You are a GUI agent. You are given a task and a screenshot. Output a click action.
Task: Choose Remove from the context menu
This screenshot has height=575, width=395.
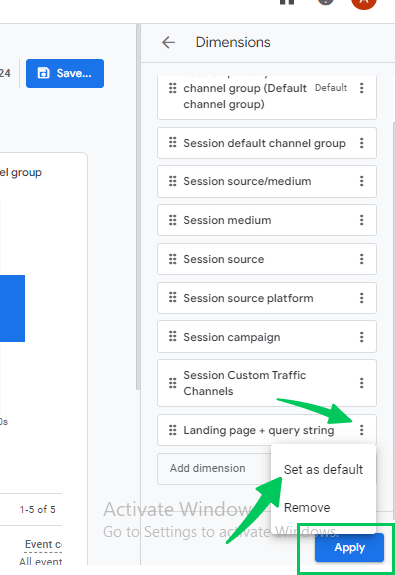tap(307, 508)
